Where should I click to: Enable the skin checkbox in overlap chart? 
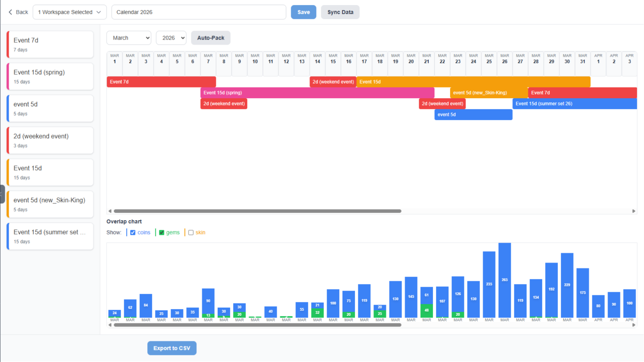[x=191, y=232]
